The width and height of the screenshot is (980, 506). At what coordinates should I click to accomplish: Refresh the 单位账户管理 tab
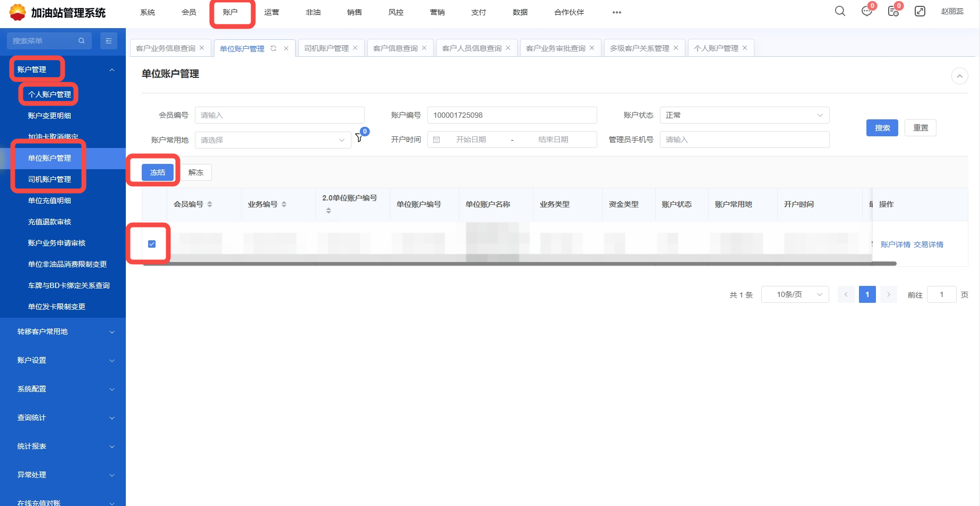[273, 48]
